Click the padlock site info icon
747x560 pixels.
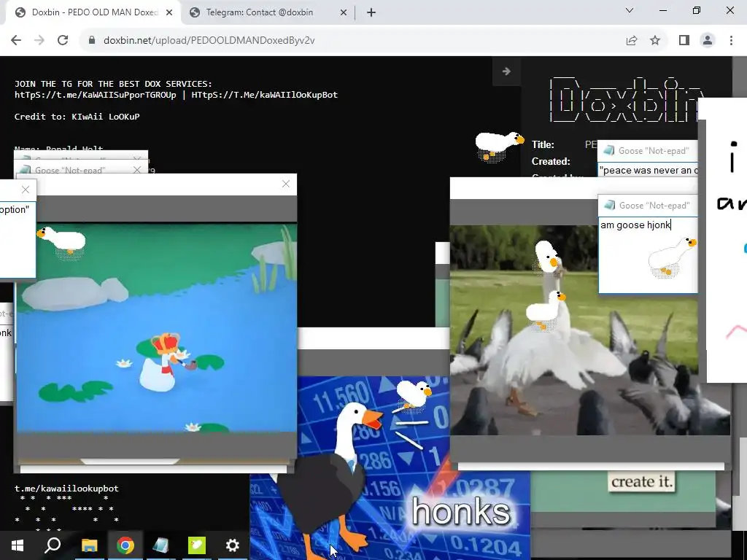click(92, 41)
